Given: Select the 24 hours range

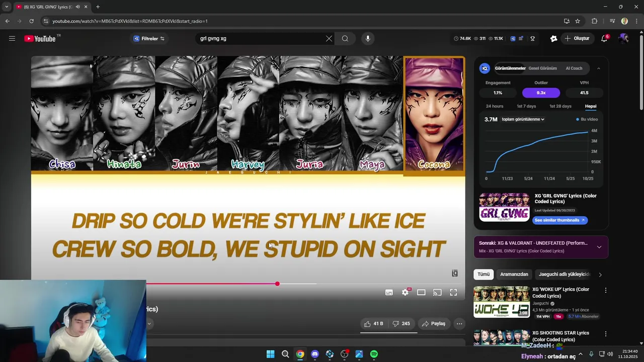Looking at the screenshot, I should (495, 107).
